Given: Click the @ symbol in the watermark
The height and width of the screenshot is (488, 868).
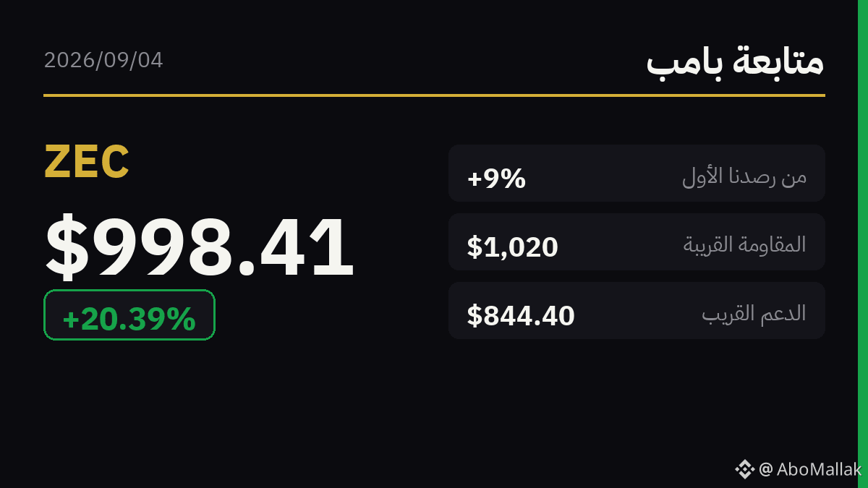Looking at the screenshot, I should pos(766,470).
